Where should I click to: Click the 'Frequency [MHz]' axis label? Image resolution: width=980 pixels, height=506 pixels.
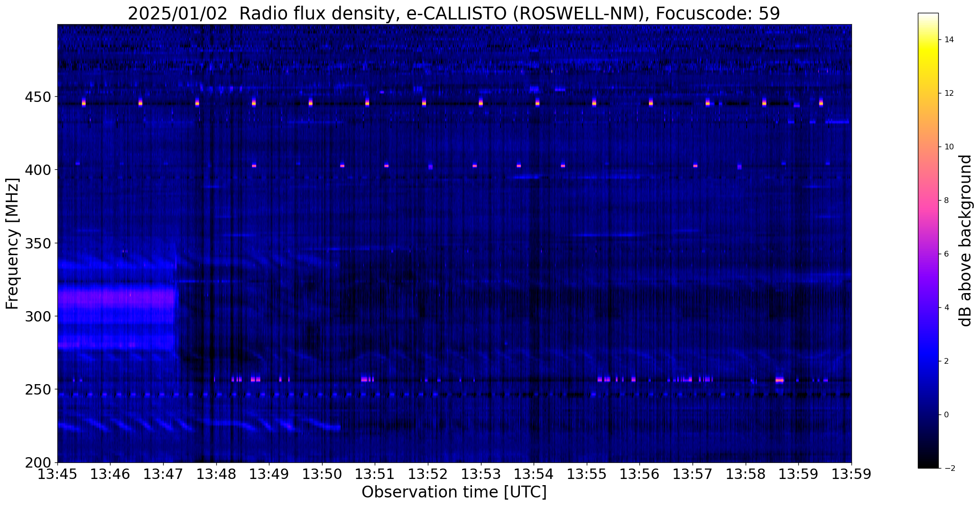[x=12, y=244]
